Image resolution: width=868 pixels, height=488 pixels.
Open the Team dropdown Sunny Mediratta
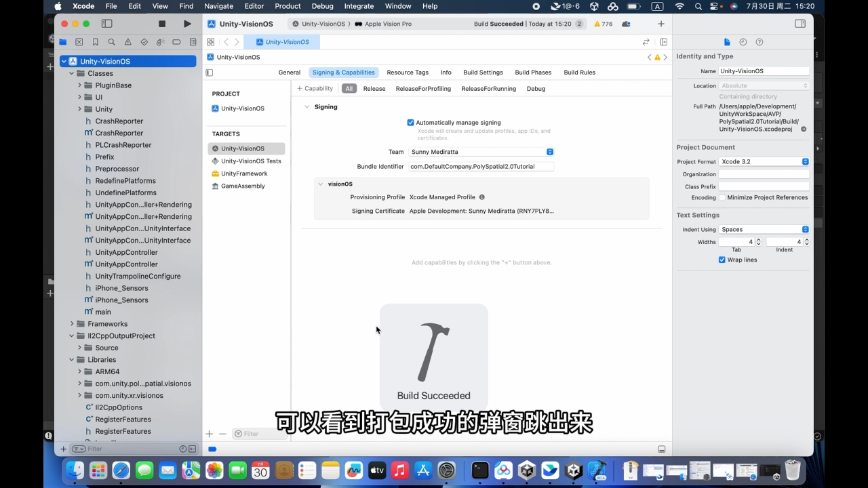(x=481, y=152)
